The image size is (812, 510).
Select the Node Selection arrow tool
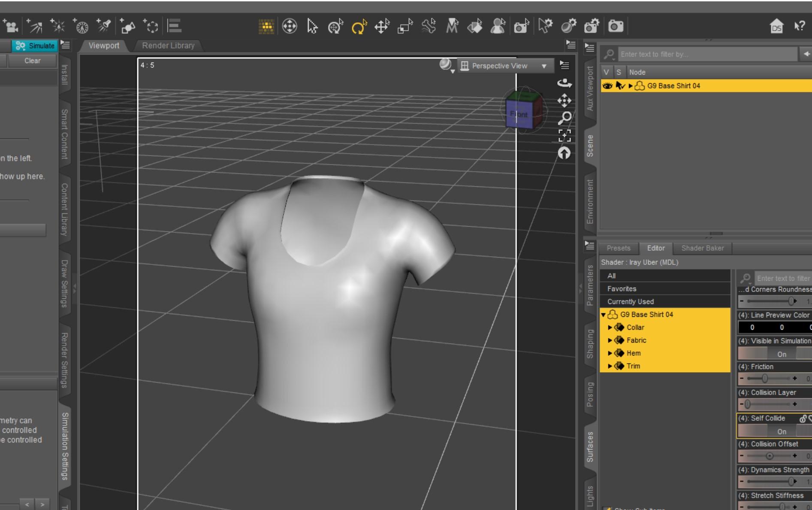click(x=312, y=27)
